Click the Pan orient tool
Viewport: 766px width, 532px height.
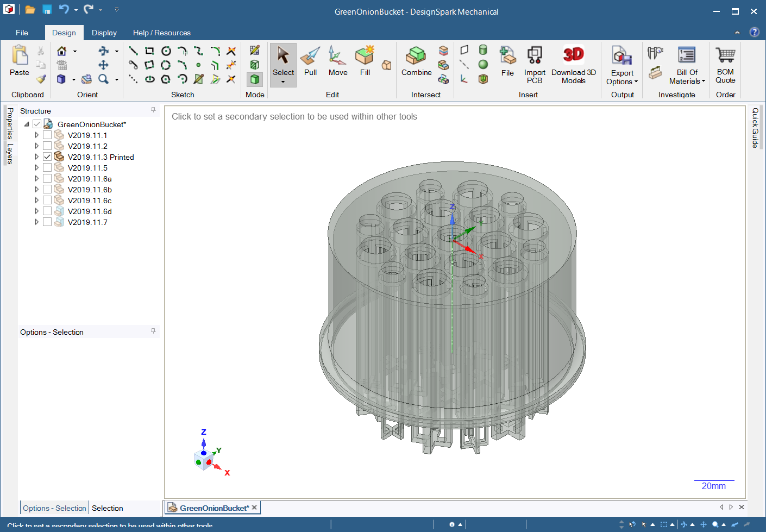[103, 65]
